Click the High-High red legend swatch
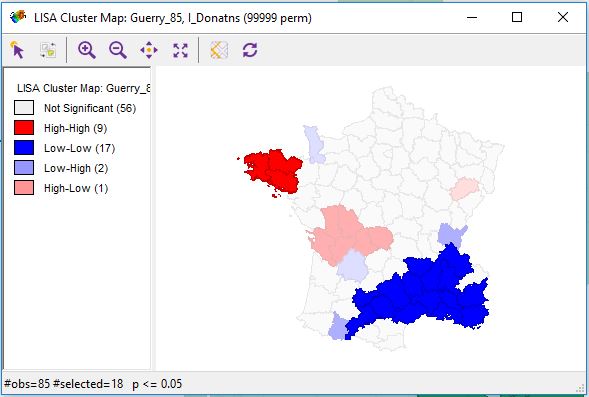The height and width of the screenshot is (397, 589). tap(24, 127)
